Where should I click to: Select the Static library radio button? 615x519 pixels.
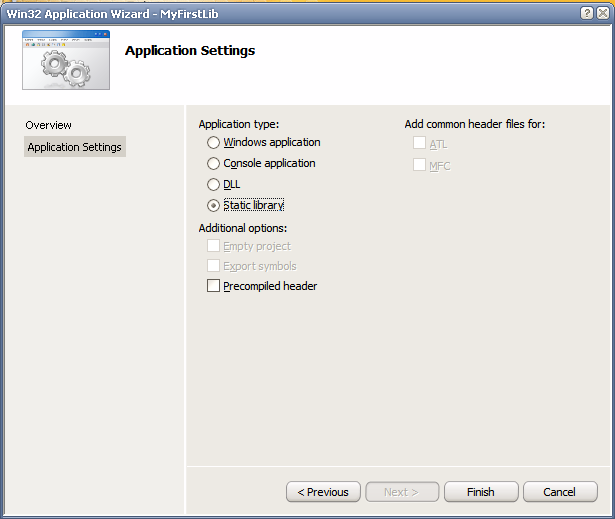213,206
